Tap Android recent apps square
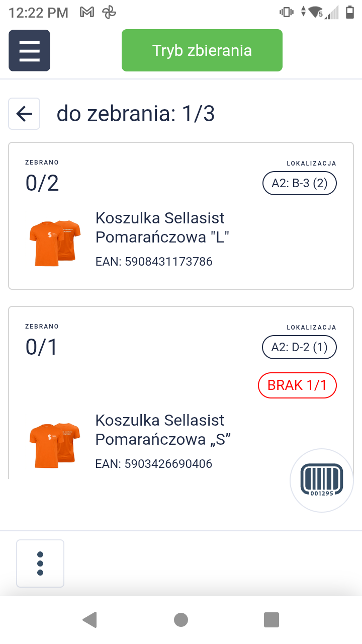The height and width of the screenshot is (644, 362). [x=271, y=620]
